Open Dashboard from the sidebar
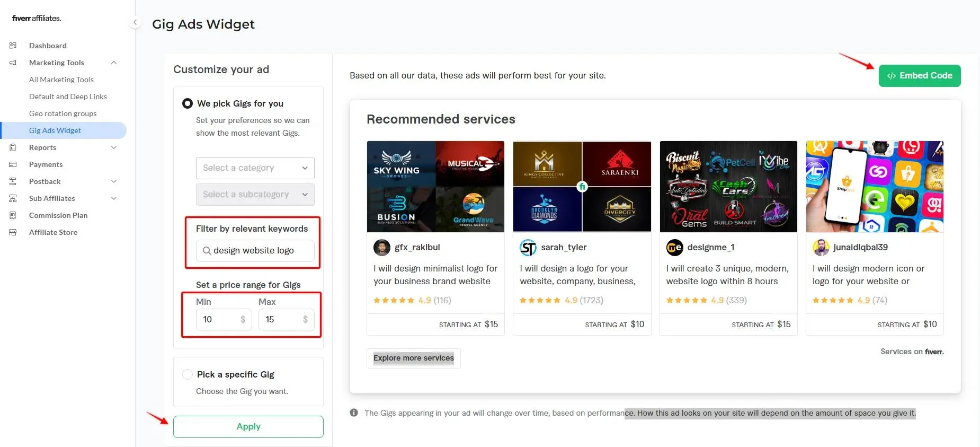Viewport: 980px width, 447px height. coord(48,46)
